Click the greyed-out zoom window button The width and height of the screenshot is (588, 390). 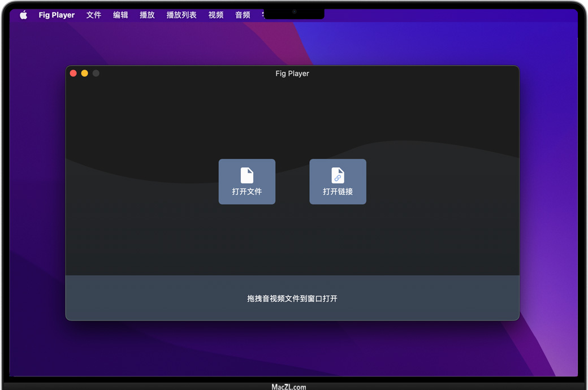(96, 73)
